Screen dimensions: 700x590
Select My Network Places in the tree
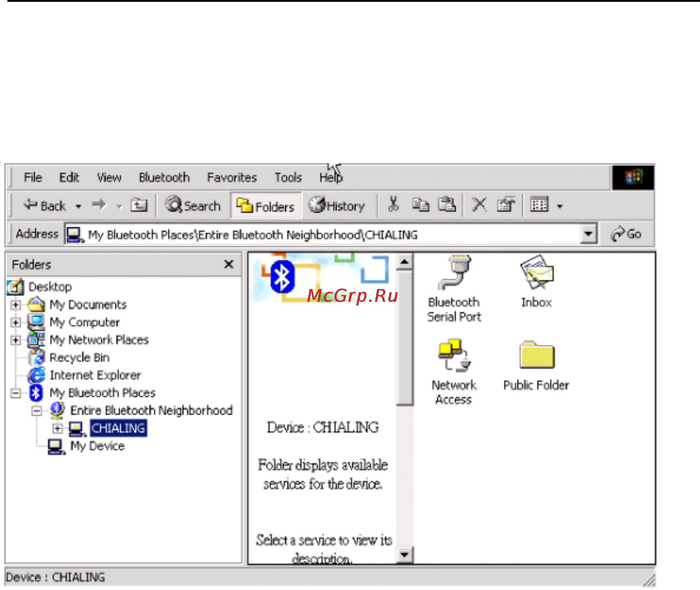(99, 340)
